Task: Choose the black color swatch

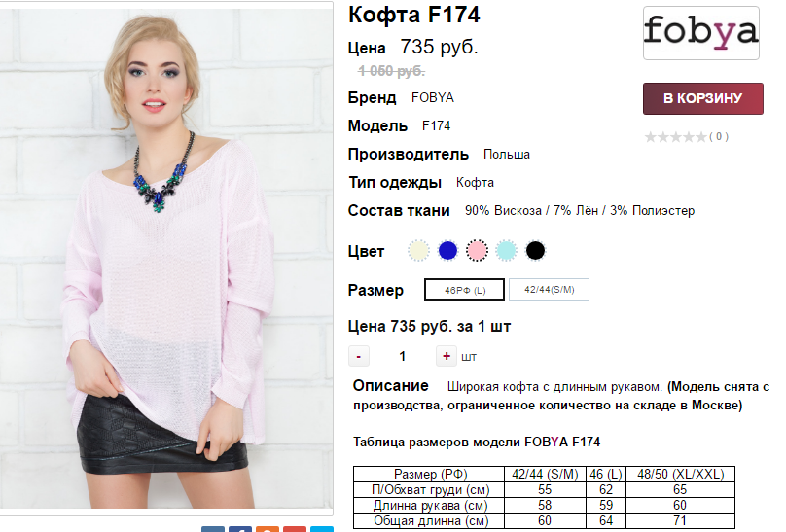Action: tap(535, 251)
